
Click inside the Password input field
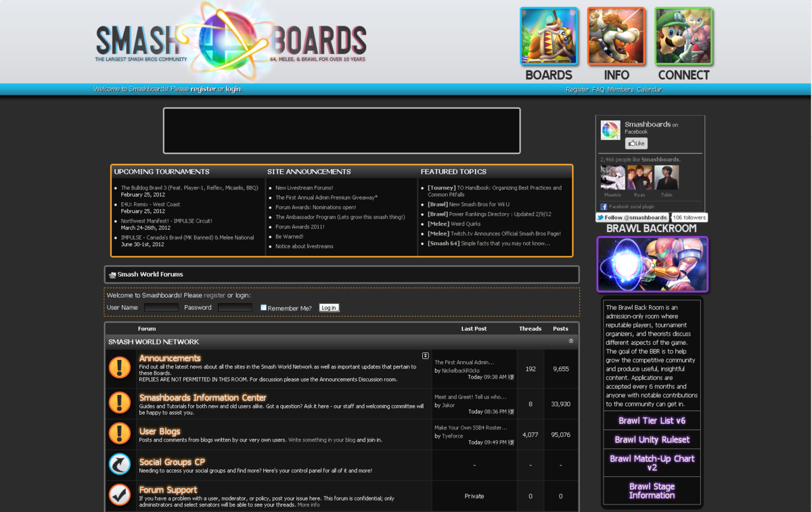tap(235, 307)
